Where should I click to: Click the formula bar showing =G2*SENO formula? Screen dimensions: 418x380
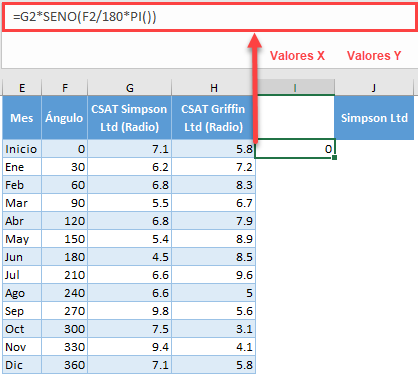click(x=209, y=17)
